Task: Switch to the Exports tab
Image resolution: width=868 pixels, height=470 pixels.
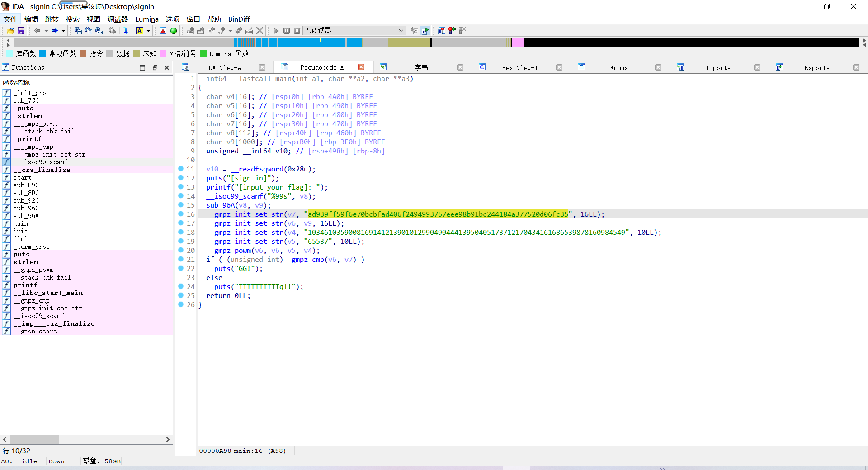Action: (x=817, y=68)
